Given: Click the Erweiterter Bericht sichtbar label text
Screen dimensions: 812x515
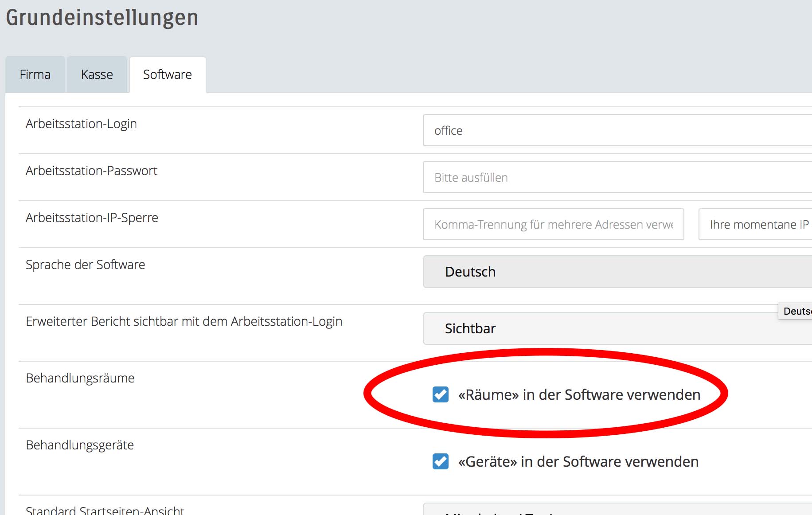Looking at the screenshot, I should (x=184, y=321).
